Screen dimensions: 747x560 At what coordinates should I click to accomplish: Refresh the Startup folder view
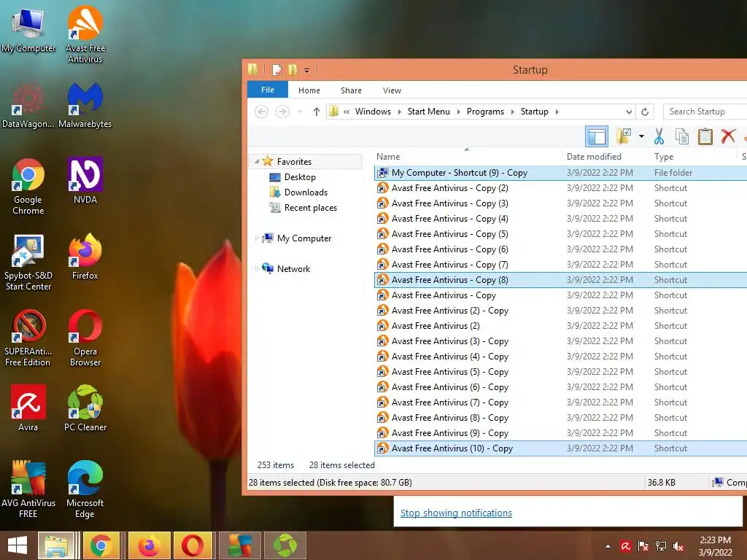point(645,112)
